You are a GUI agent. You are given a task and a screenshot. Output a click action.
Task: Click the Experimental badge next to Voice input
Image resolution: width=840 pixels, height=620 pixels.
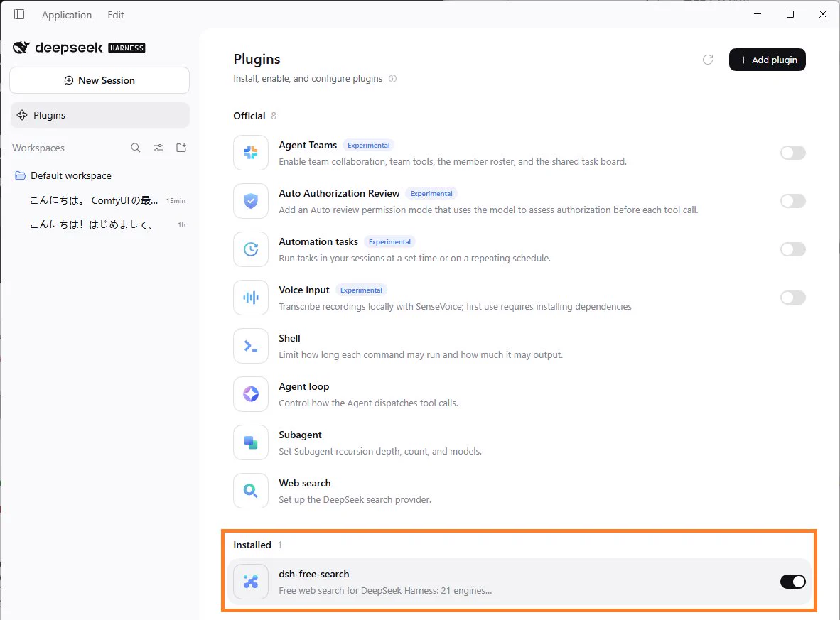[x=361, y=290]
